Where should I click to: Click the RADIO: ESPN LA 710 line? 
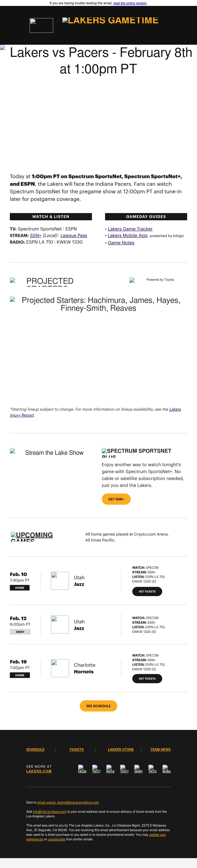(x=46, y=242)
